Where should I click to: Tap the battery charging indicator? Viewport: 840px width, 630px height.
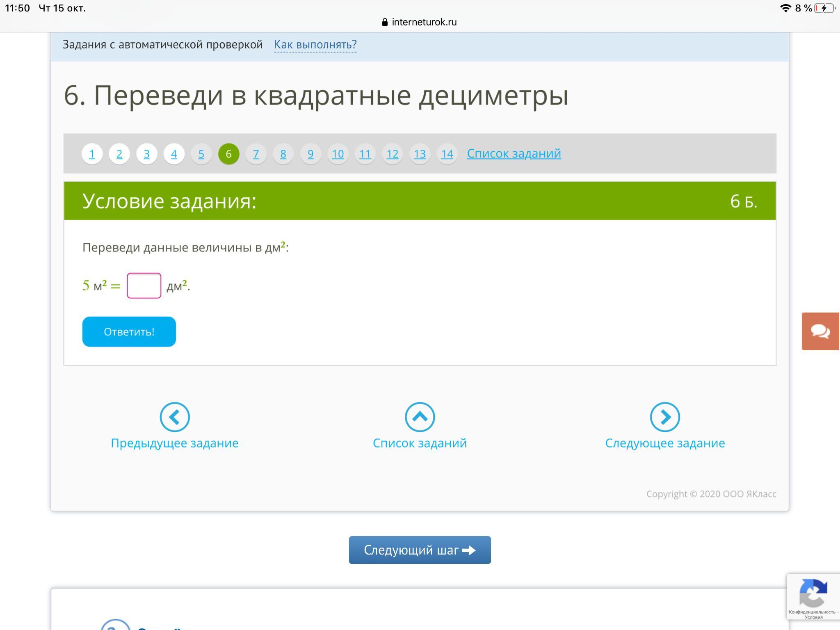coord(824,8)
